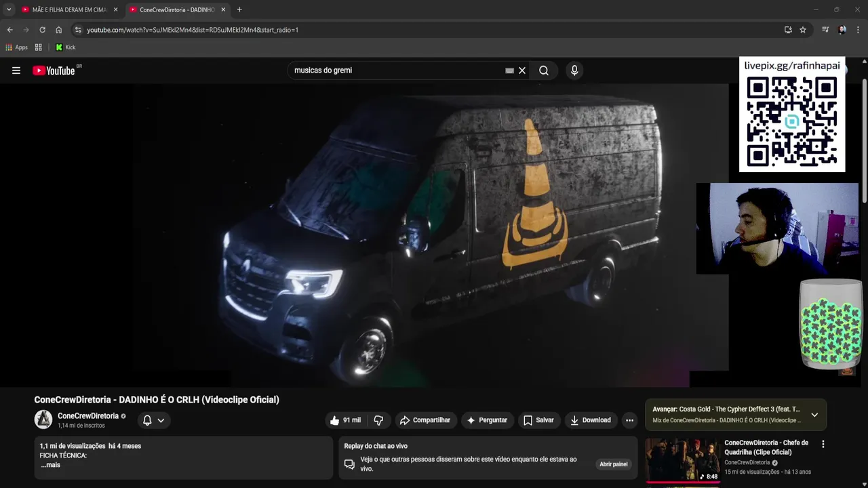Click the YouTube URL address bar
The height and width of the screenshot is (488, 868).
(x=427, y=30)
